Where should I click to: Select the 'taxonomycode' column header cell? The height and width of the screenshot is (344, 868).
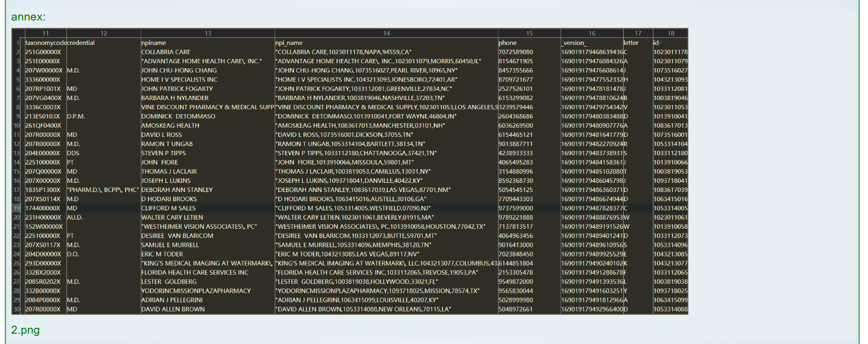click(x=45, y=43)
